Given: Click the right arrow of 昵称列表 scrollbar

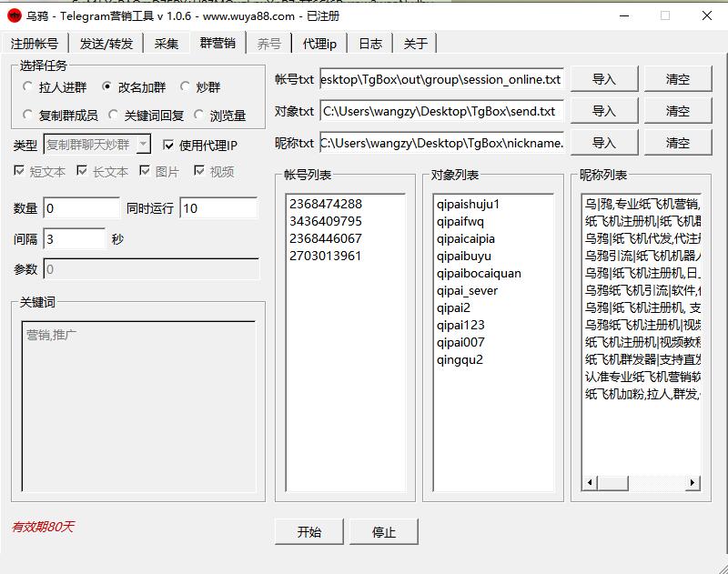Looking at the screenshot, I should [x=693, y=483].
